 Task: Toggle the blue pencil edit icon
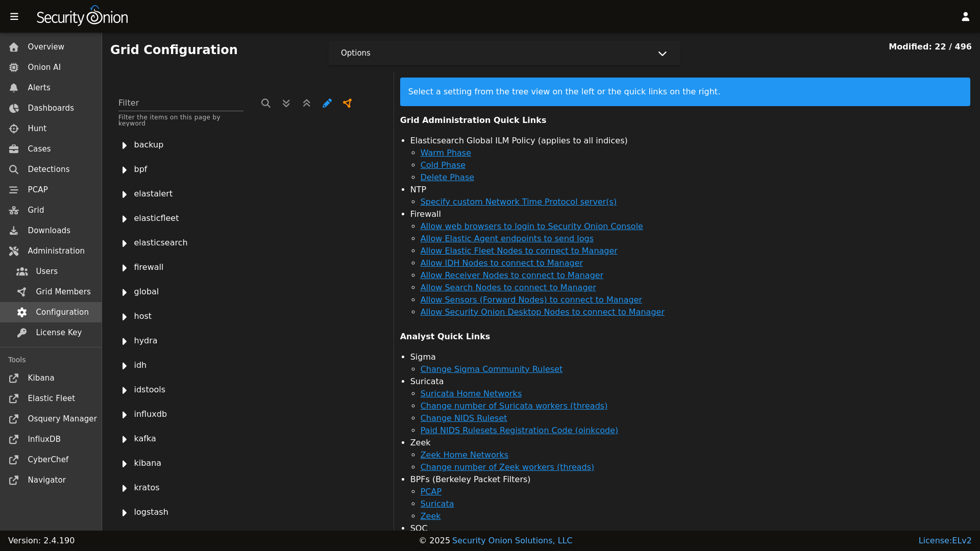click(327, 103)
